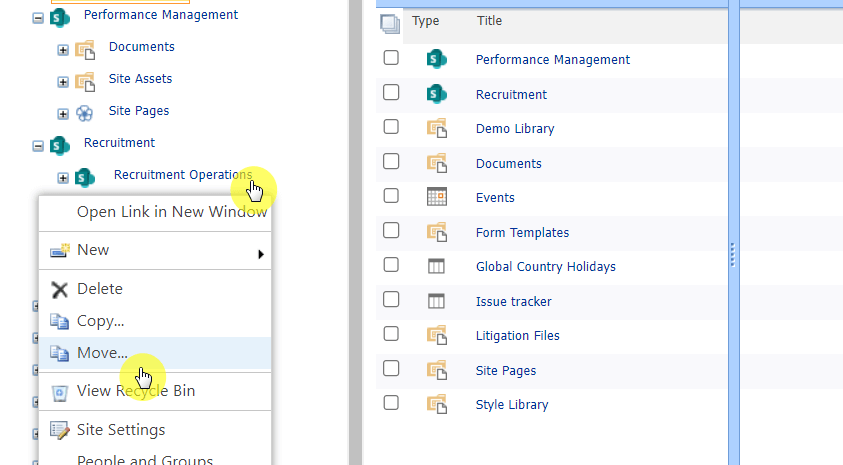Select the Form Templates checkbox
The height and width of the screenshot is (465, 843).
(391, 231)
